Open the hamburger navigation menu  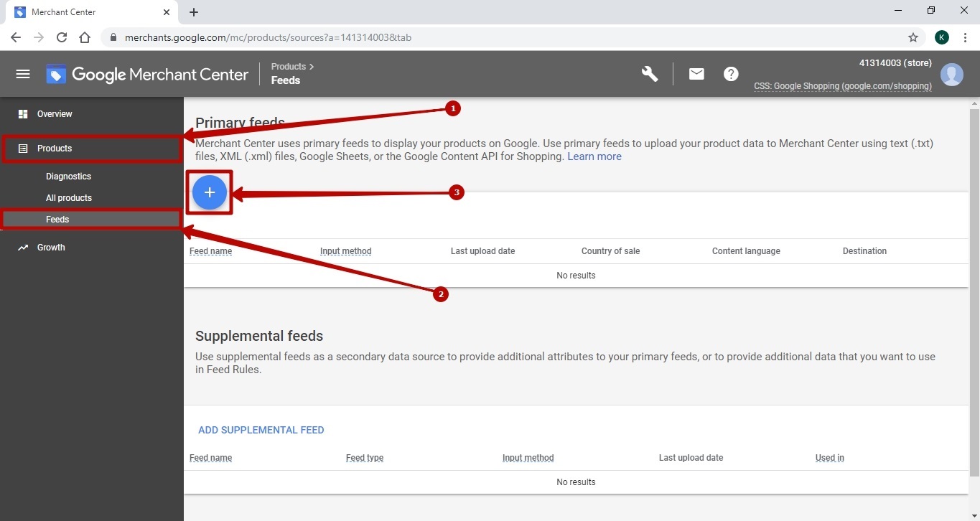[x=23, y=74]
